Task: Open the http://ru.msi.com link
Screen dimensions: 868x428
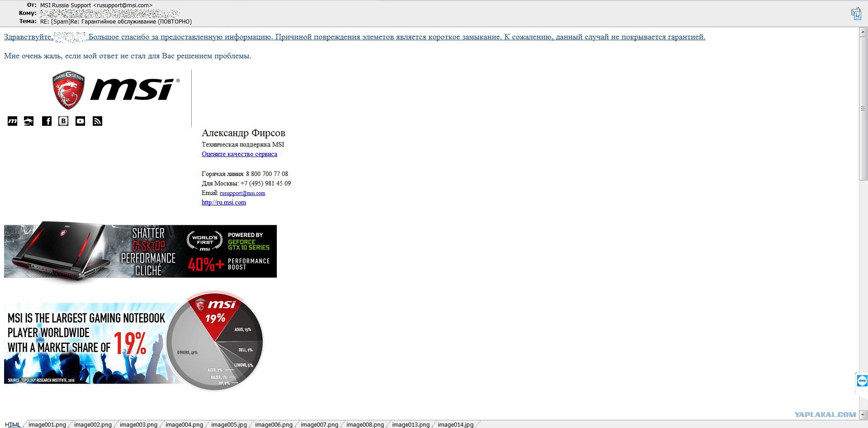Action: tap(224, 202)
